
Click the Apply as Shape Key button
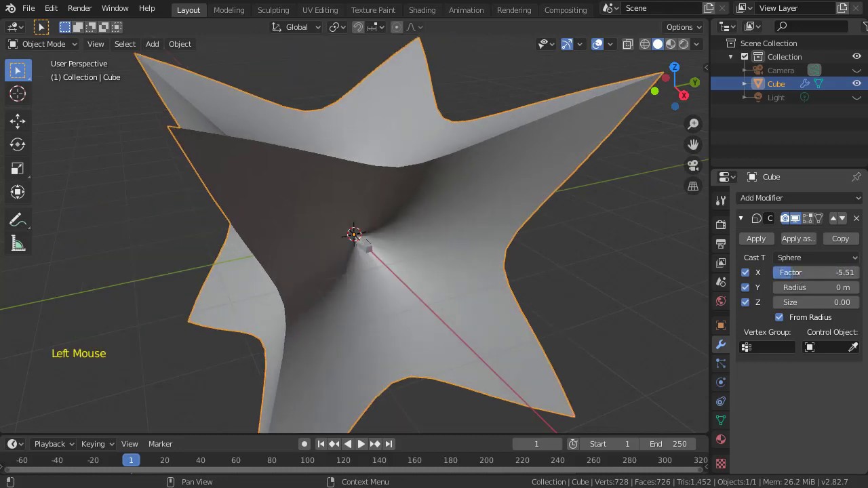tap(798, 239)
